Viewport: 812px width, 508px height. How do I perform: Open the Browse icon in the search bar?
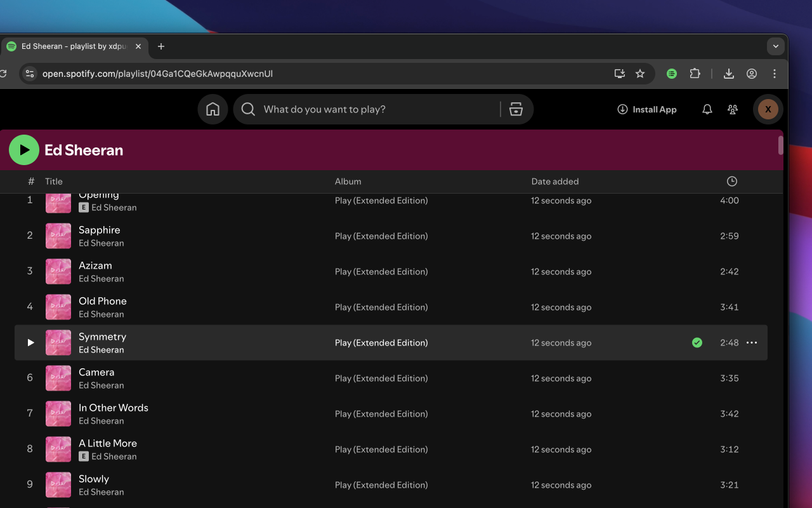(516, 109)
